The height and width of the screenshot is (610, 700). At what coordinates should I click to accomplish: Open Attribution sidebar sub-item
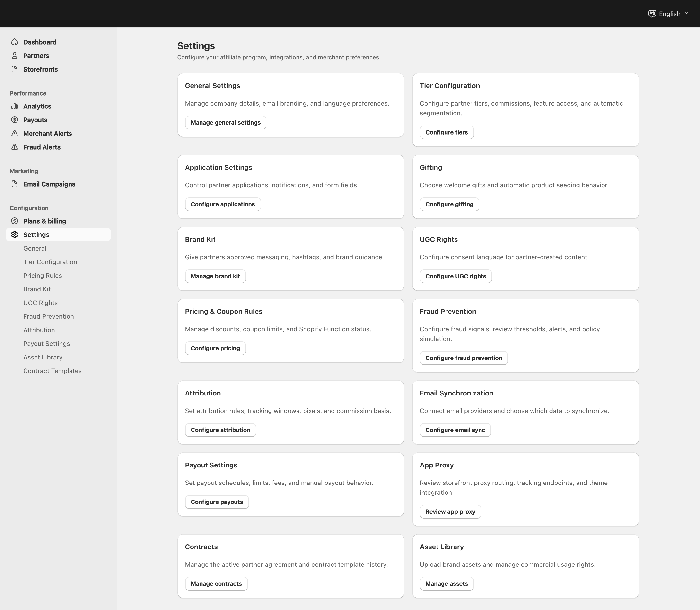tap(39, 330)
